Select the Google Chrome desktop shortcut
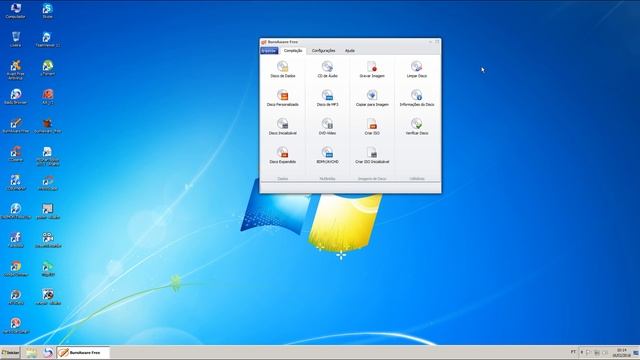640x360 pixels. (16, 269)
